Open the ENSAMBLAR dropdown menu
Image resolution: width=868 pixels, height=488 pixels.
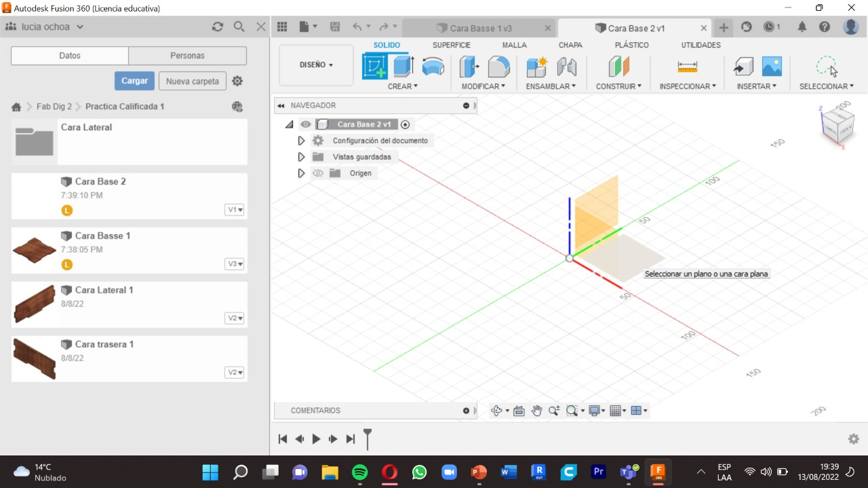pyautogui.click(x=551, y=86)
